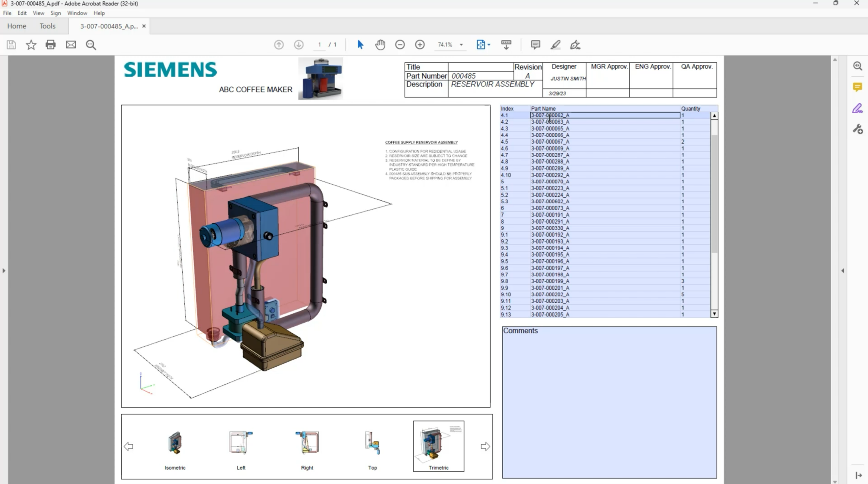The image size is (868, 484).
Task: Click the next page down arrow
Action: (299, 44)
